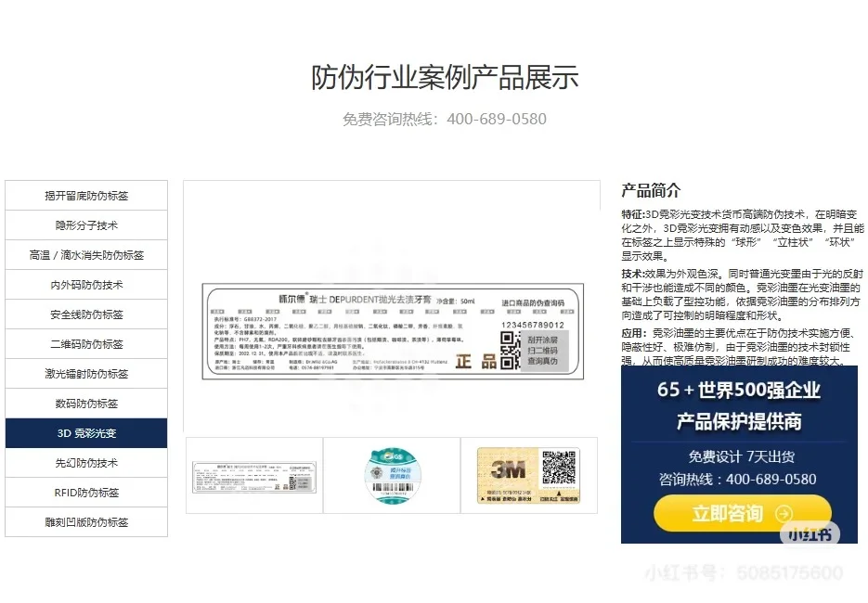The image size is (868, 603).
Task: Open the 揭开留底防伪标签 category
Action: 85,195
